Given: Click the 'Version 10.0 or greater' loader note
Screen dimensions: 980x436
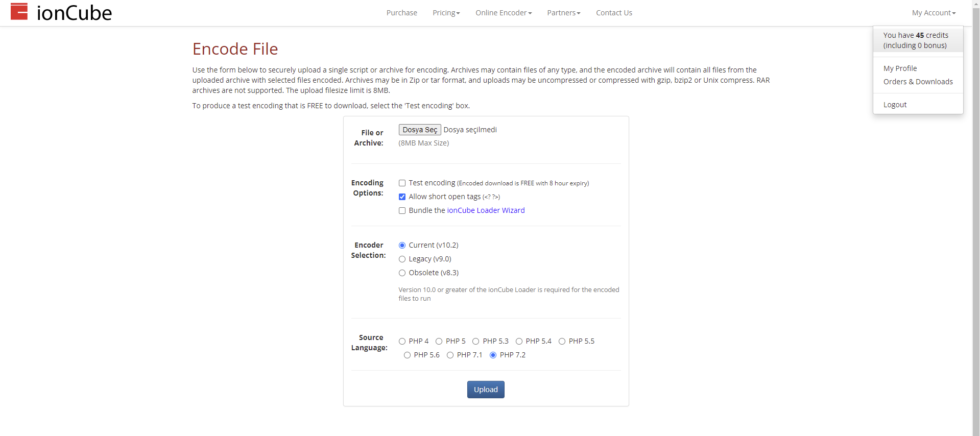Looking at the screenshot, I should (x=509, y=294).
